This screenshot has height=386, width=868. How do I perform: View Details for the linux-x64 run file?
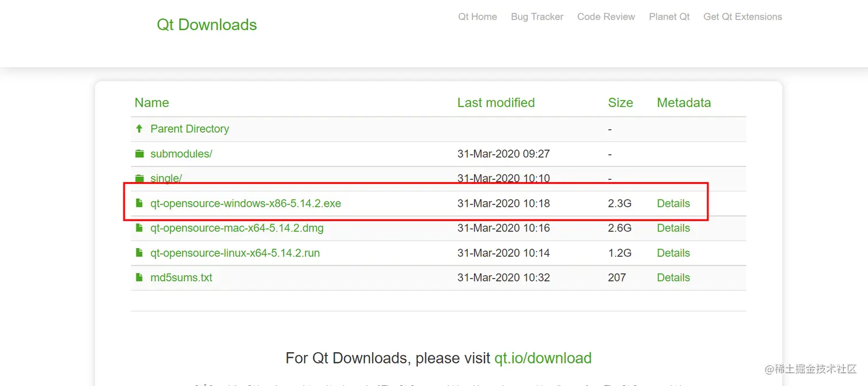click(x=673, y=253)
